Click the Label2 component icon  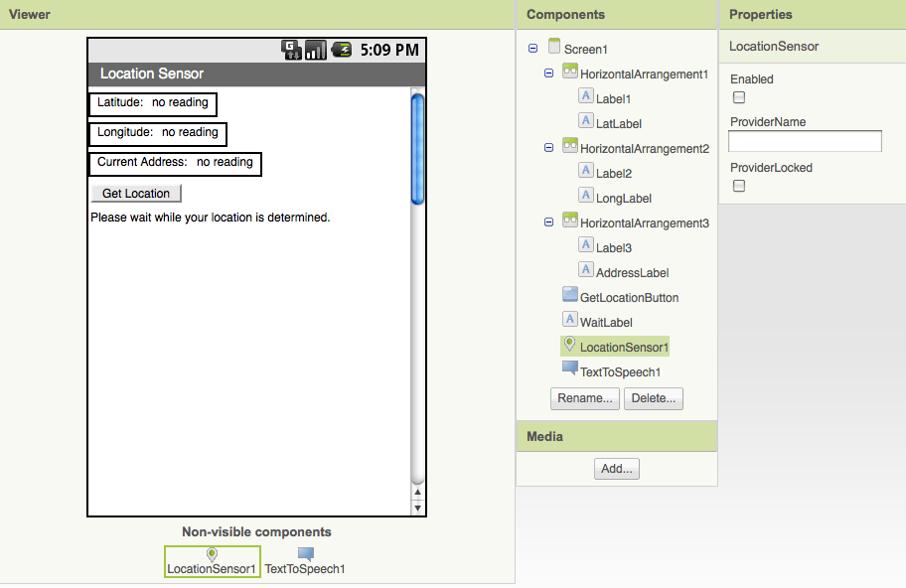(x=586, y=170)
